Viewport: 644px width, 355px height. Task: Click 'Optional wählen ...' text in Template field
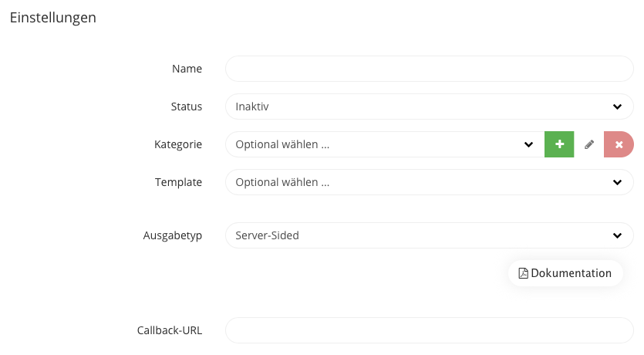(282, 182)
